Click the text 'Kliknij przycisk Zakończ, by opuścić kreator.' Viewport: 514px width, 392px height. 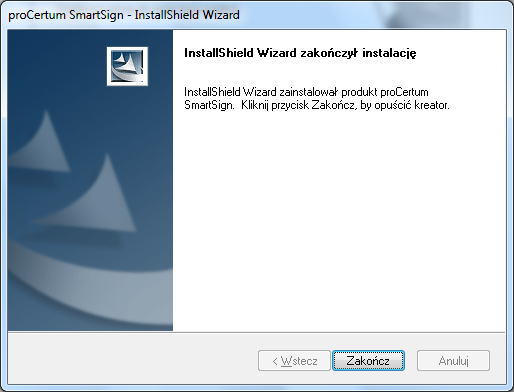tap(345, 105)
